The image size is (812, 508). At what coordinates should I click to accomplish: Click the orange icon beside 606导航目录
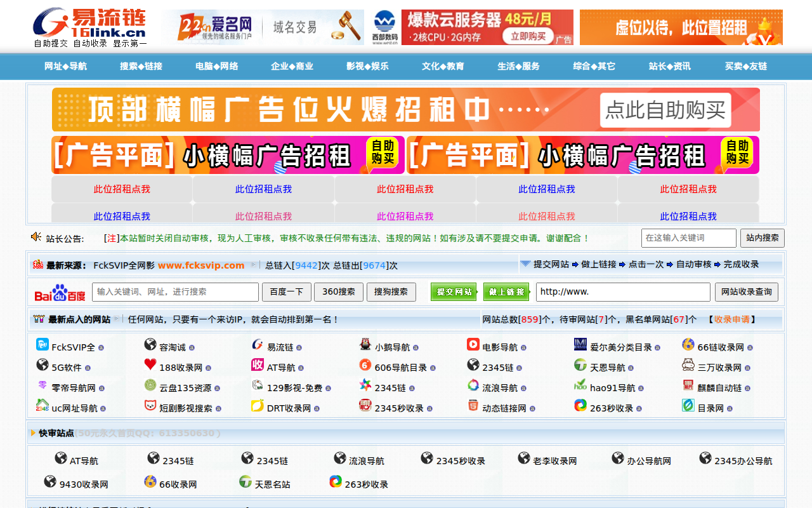365,365
